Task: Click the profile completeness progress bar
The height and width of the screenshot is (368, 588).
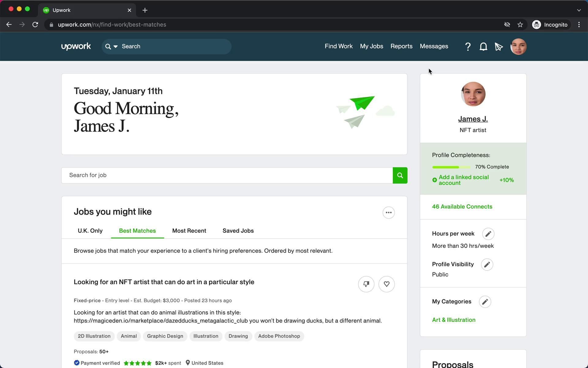Action: [x=451, y=167]
